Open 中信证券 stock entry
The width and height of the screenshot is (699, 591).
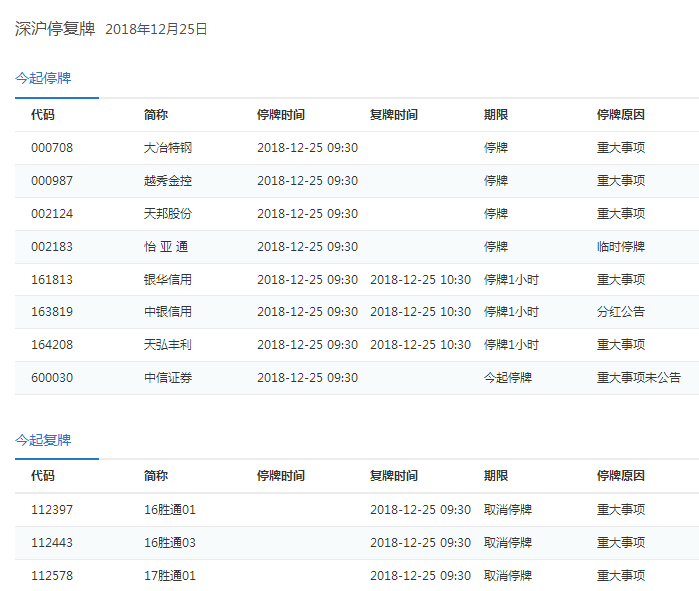(168, 378)
